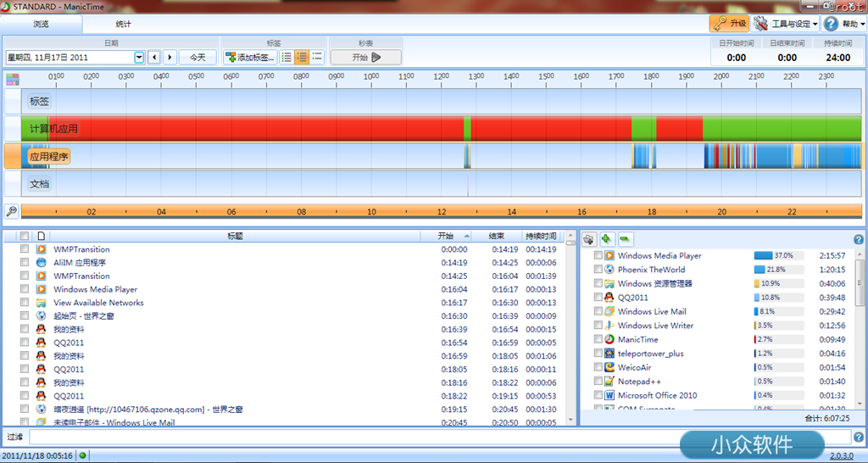Viewport: 868px width, 463px height.
Task: Click the green segment near 13:00 in 计算机应用
Action: tap(468, 129)
